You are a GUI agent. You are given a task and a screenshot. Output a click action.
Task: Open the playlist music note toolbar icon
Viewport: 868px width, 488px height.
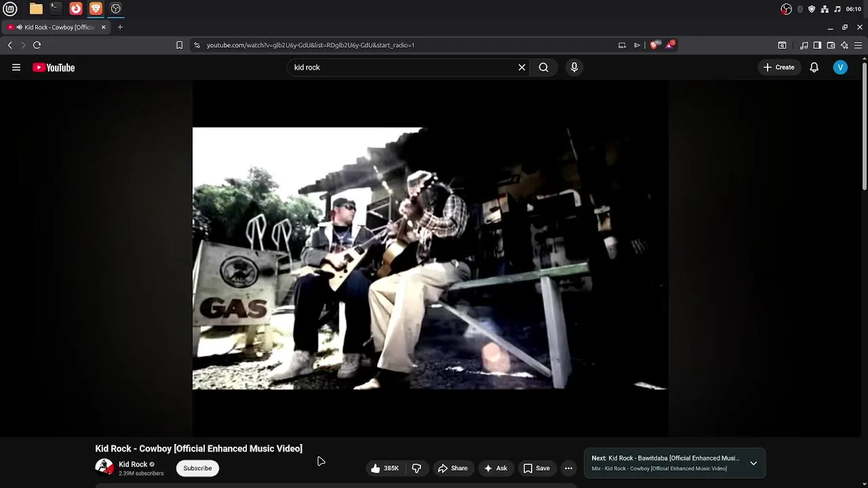coord(804,45)
